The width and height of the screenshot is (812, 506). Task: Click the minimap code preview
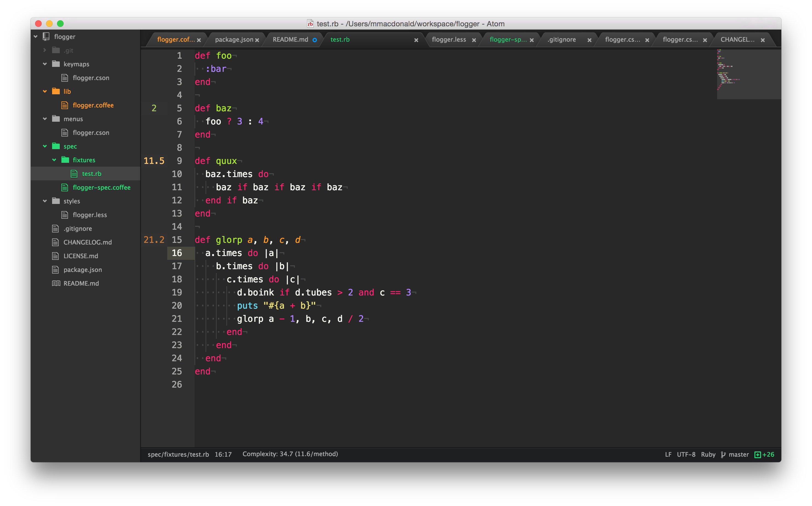(749, 74)
